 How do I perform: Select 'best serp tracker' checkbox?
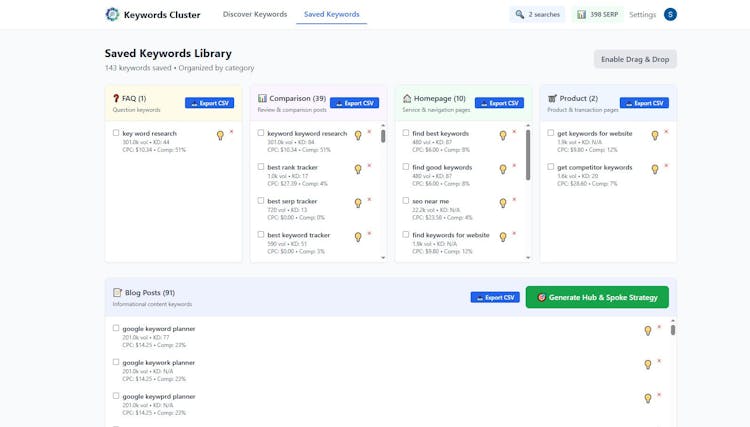point(261,201)
